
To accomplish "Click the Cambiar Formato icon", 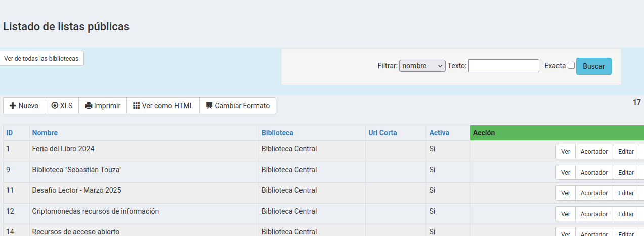I will point(209,106).
